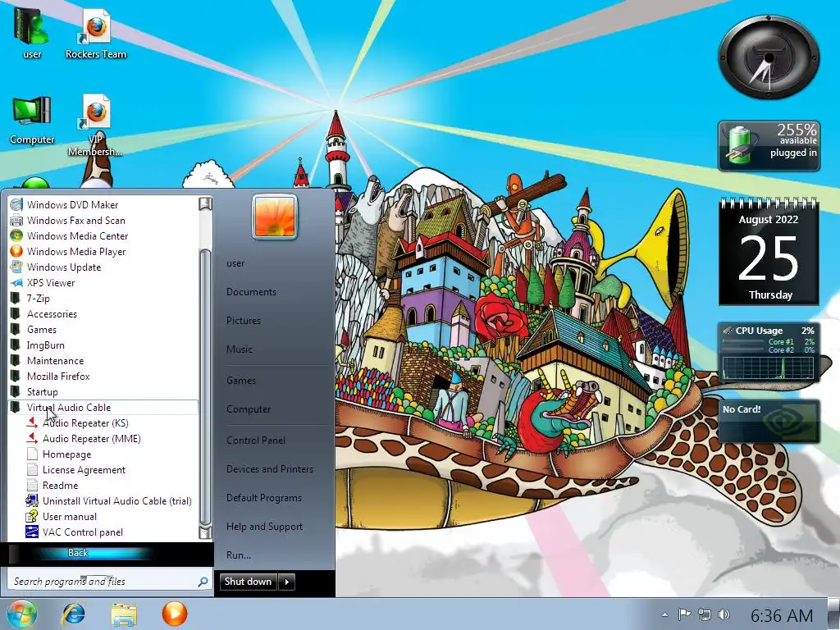Click the programs list scrollbar thumb
Viewport: 840px width, 630px height.
point(204,387)
